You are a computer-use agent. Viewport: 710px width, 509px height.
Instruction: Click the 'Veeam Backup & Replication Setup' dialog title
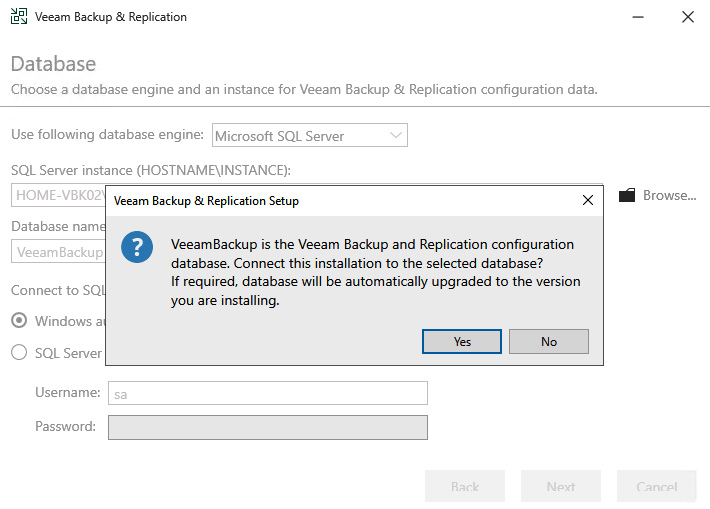206,201
